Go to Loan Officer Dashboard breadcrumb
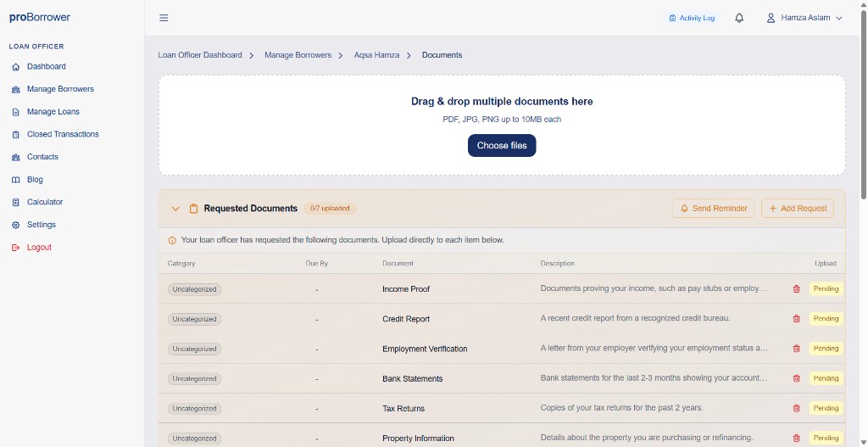The image size is (868, 447). [200, 55]
